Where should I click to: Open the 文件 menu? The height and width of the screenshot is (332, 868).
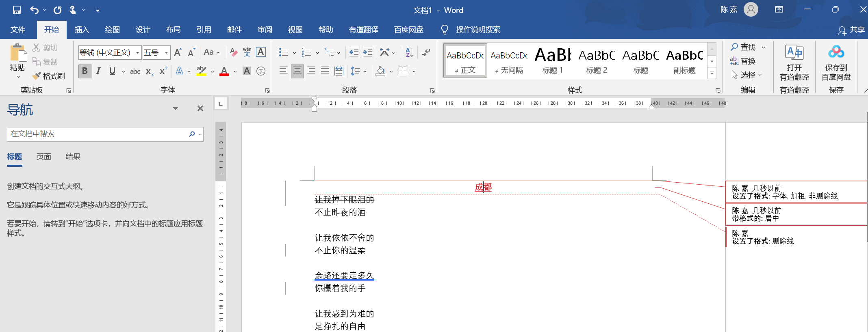pos(18,30)
